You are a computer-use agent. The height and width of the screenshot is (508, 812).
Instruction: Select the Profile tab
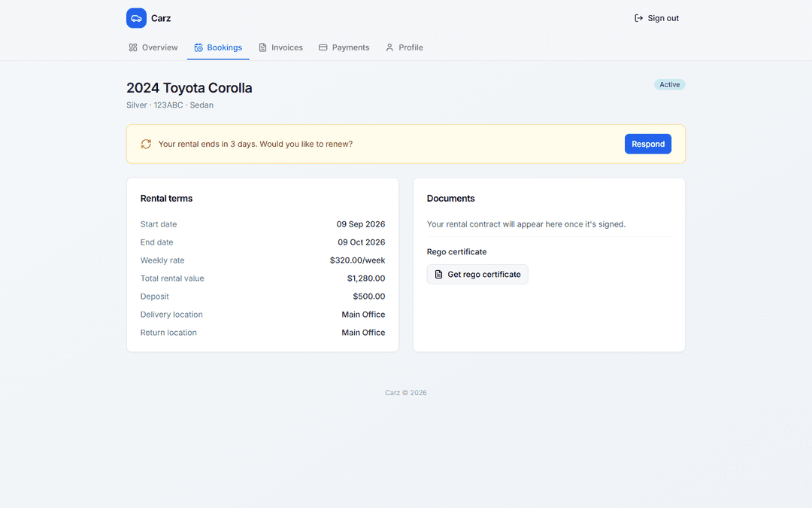[x=404, y=47]
